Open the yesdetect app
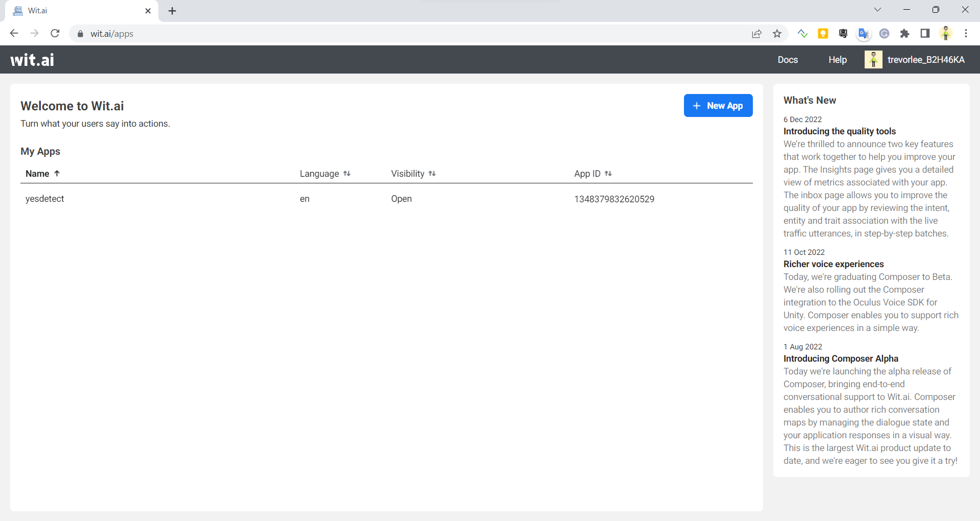Viewport: 980px width, 521px height. point(45,199)
